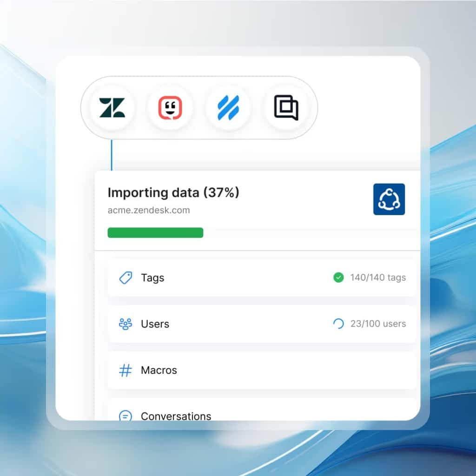Open the Tags import row label
Image resolution: width=476 pixels, height=476 pixels.
(152, 278)
